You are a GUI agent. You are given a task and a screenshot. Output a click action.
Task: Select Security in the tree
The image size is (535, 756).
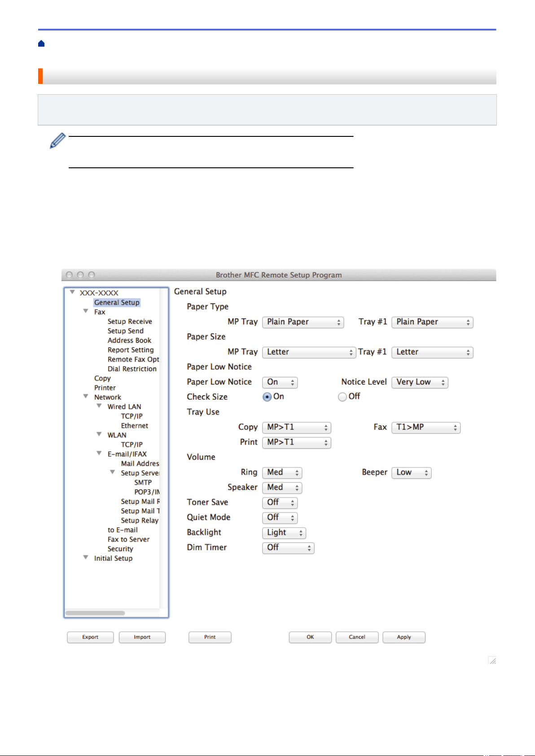120,549
